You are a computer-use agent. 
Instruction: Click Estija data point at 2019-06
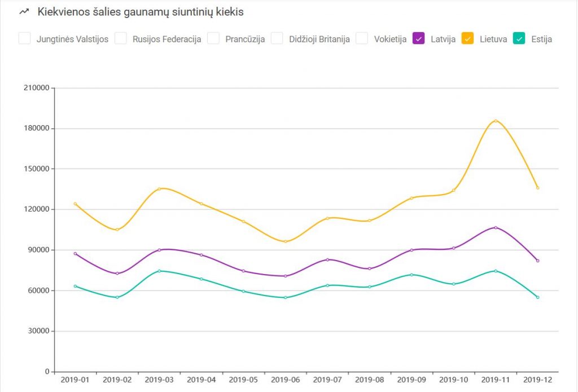click(286, 298)
